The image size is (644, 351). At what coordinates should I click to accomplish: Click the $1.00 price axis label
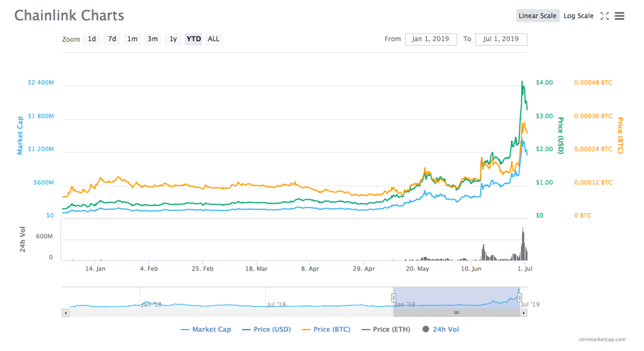coord(544,183)
